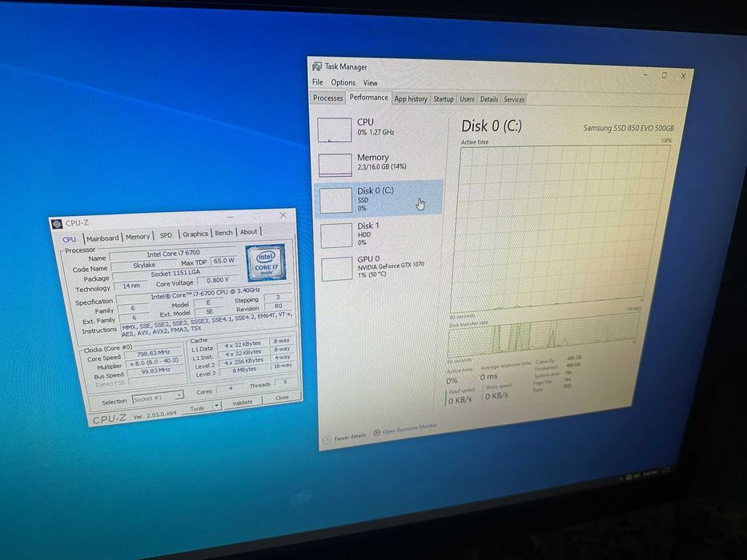Screen dimensions: 747x560
Task: Select the Performance tab
Action: (368, 97)
